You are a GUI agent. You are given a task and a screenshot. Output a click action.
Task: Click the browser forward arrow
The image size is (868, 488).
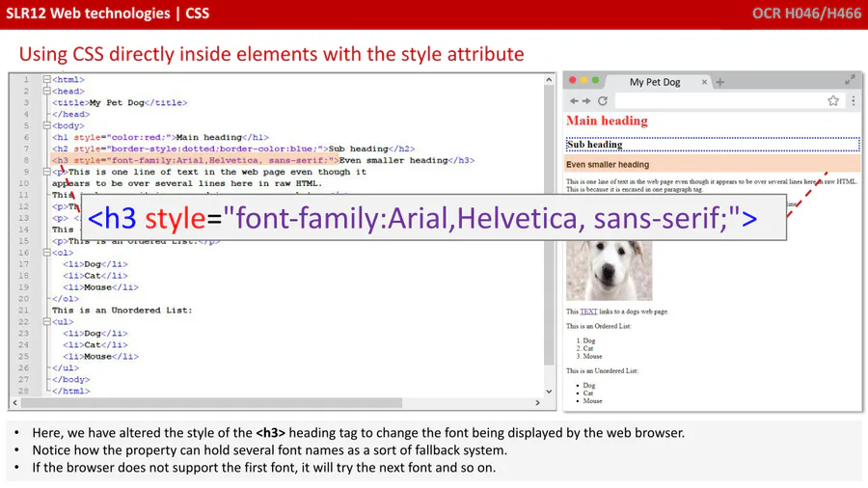pyautogui.click(x=587, y=101)
